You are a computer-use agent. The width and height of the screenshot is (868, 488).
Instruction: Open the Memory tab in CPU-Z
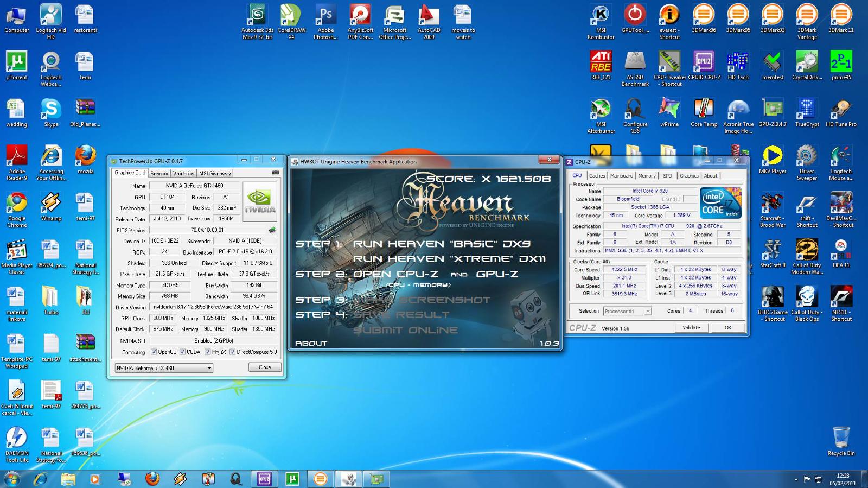pyautogui.click(x=647, y=176)
